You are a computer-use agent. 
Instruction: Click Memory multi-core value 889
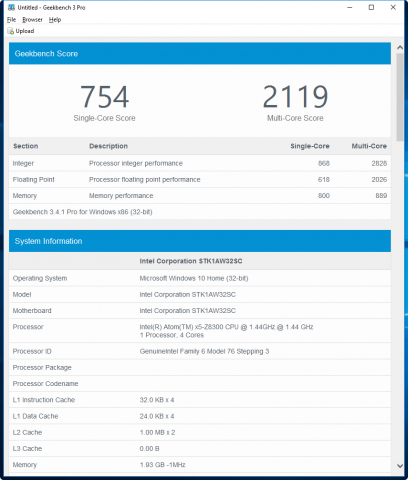coord(381,196)
